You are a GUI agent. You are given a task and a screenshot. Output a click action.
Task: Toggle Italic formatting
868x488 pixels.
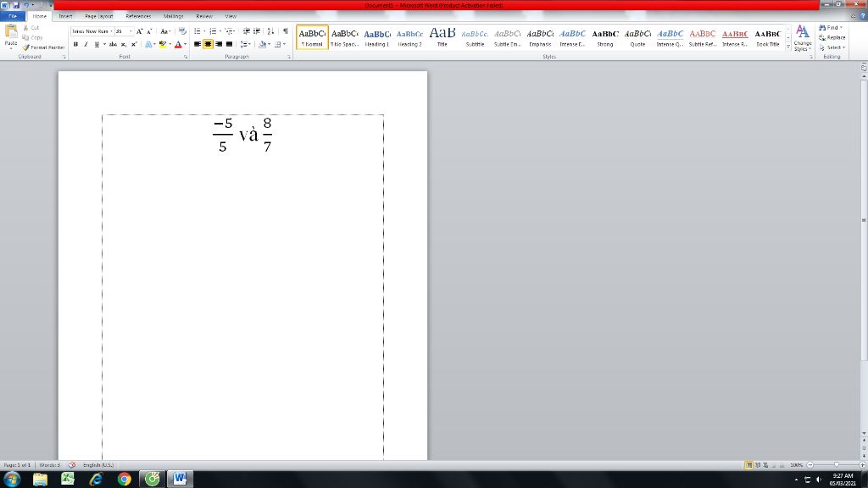click(x=86, y=44)
